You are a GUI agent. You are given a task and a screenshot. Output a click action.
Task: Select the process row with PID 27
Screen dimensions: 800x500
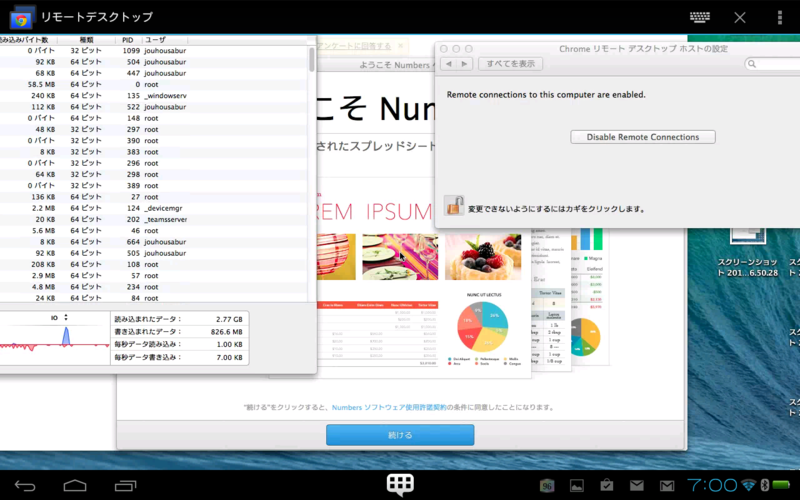point(154,196)
